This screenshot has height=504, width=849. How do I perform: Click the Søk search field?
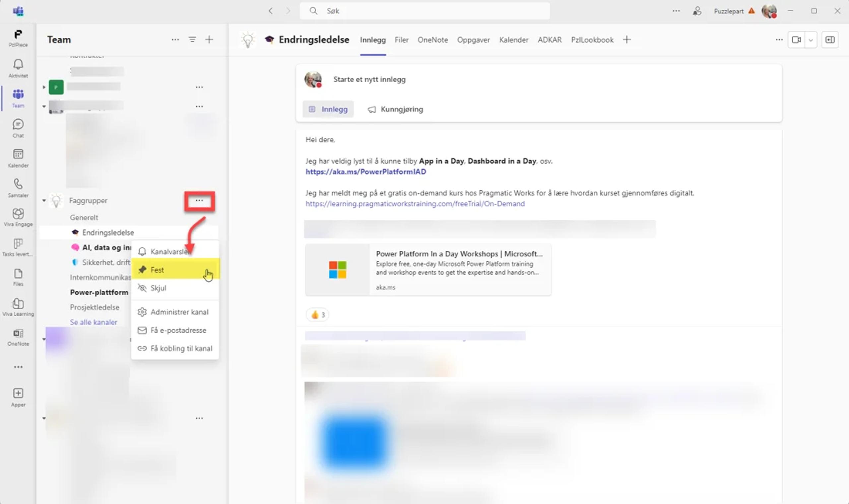coord(424,11)
